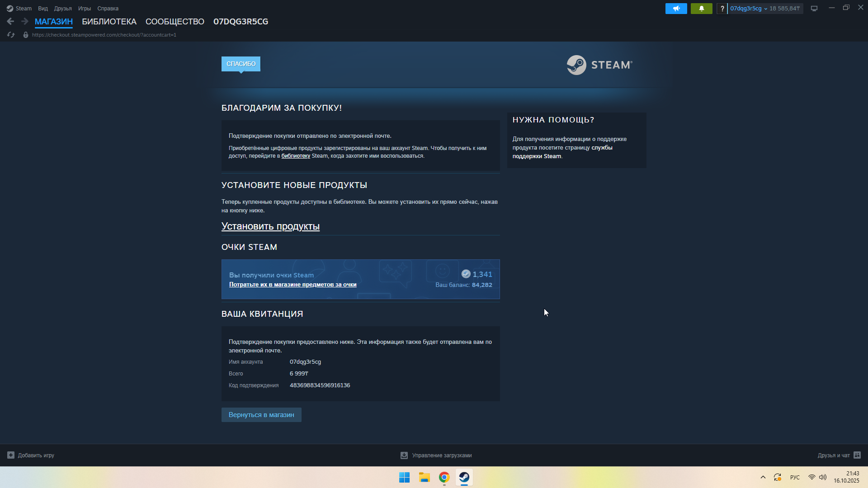This screenshot has height=488, width=868.
Task: Click the help question mark icon
Action: (x=722, y=9)
